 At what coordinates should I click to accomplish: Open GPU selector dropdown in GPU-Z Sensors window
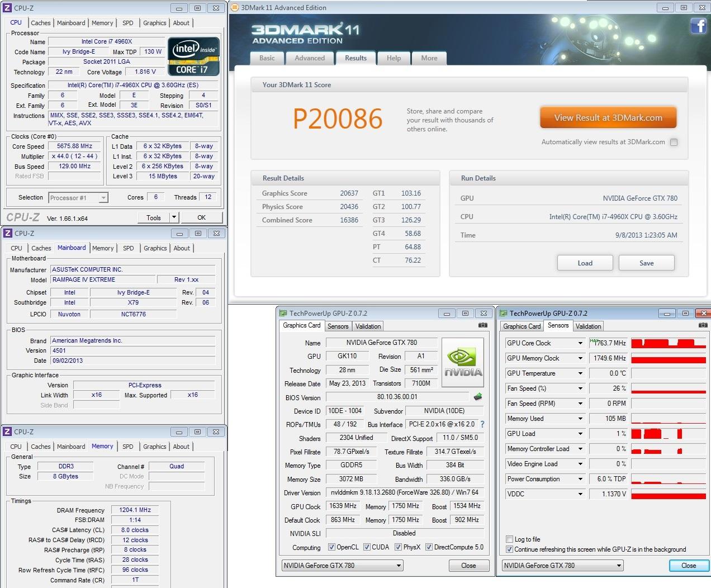point(619,566)
